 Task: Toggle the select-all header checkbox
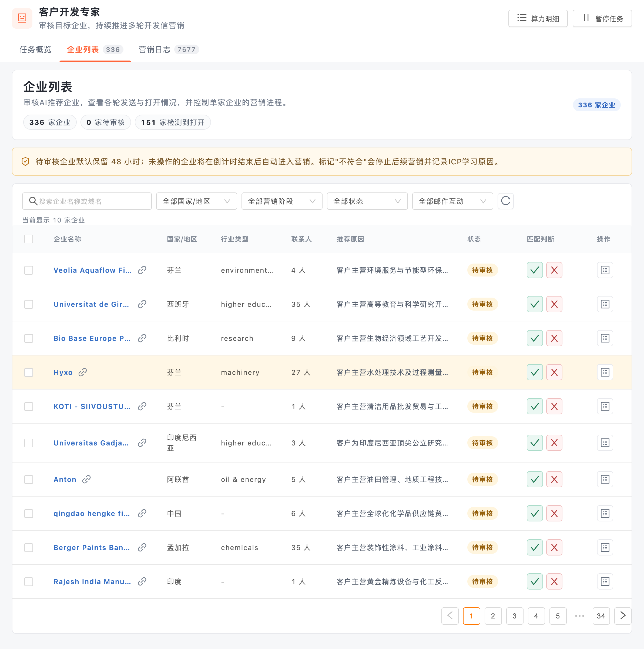[x=29, y=239]
